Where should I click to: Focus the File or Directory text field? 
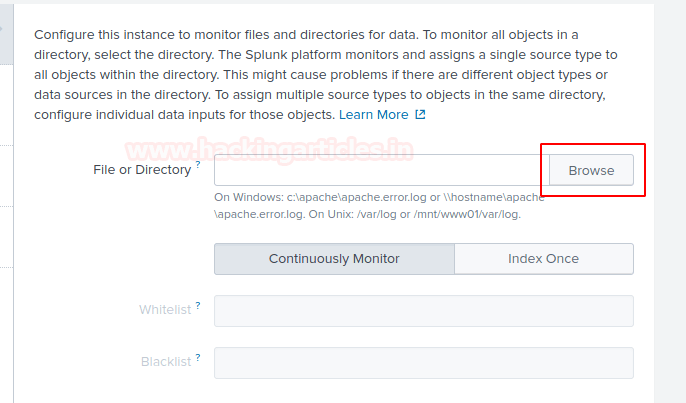381,170
